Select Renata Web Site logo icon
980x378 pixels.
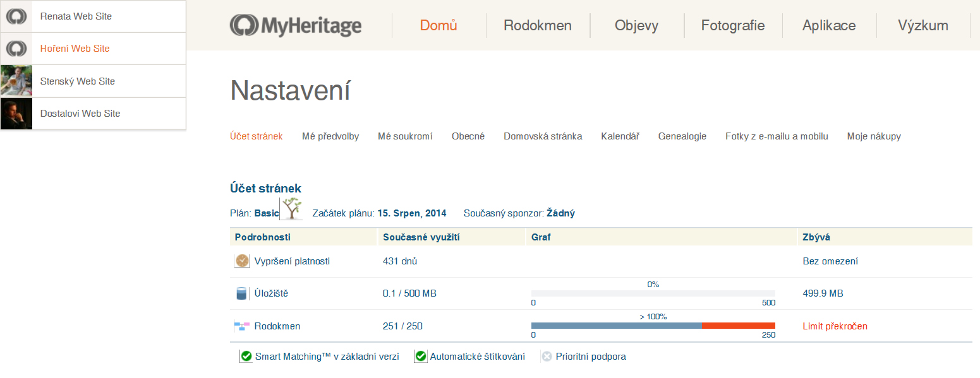pos(16,16)
